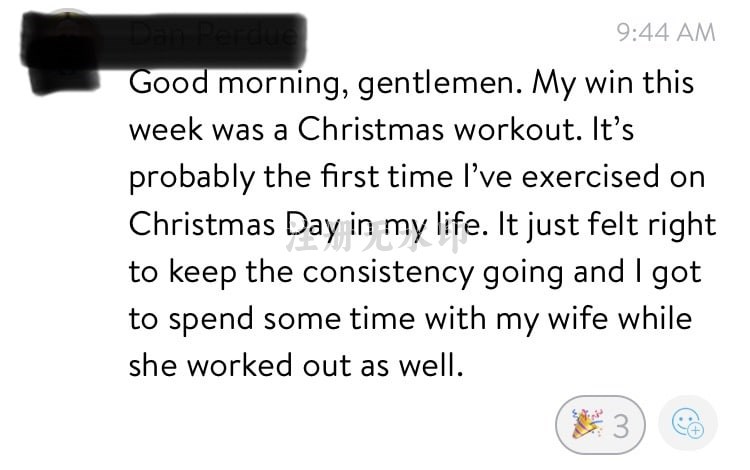
Task: Click the word "consistency" in the message
Action: point(387,273)
